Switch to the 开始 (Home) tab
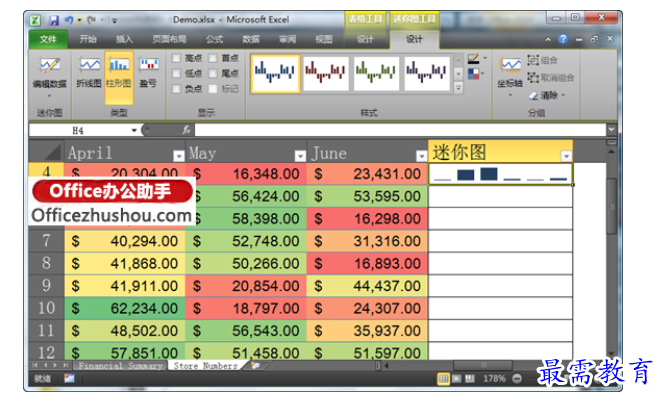Screen dimensions: 661x403 tap(88, 39)
